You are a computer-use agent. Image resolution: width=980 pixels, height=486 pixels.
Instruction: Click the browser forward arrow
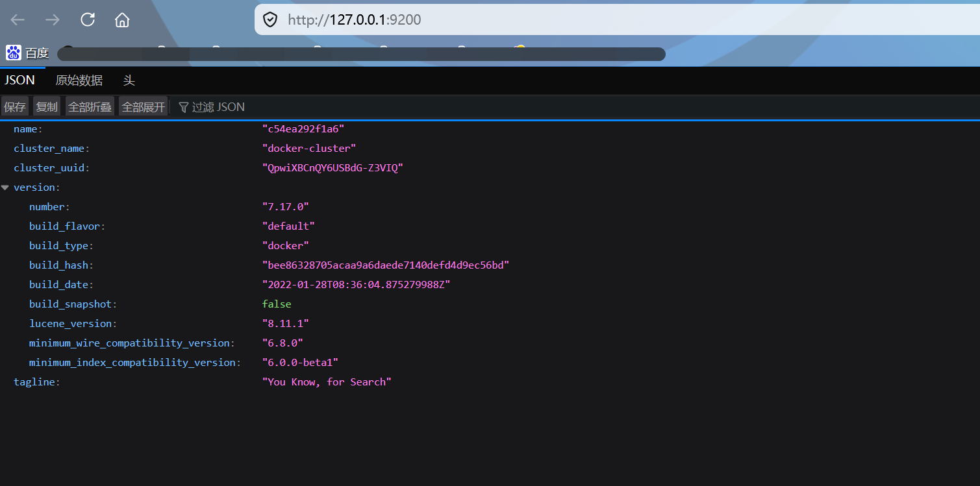53,20
